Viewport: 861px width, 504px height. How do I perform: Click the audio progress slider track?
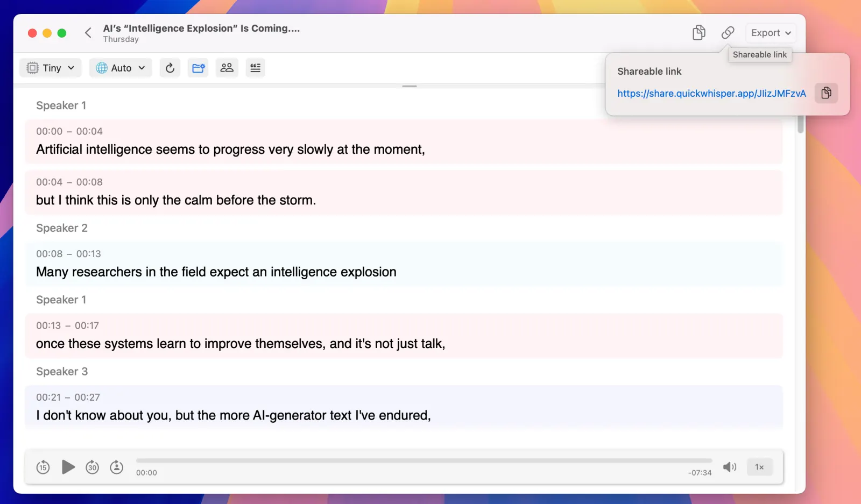click(424, 460)
